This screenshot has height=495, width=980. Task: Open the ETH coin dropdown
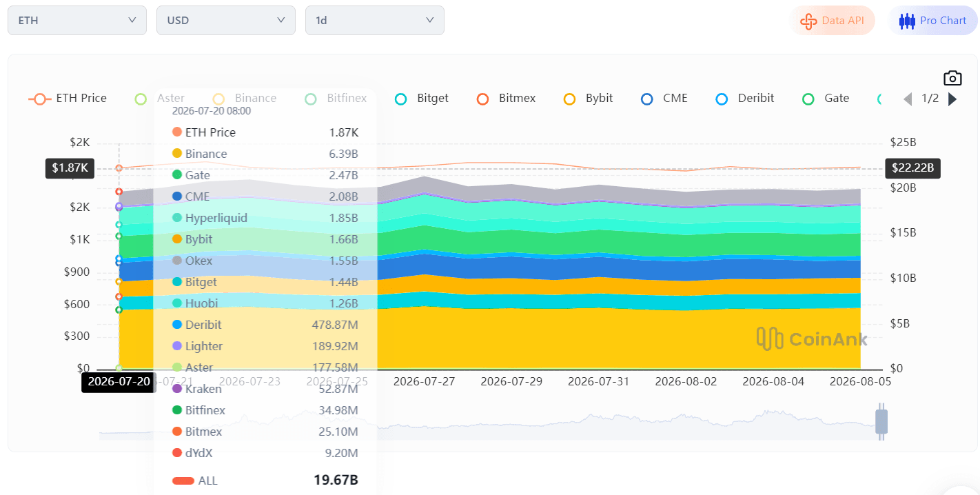77,20
